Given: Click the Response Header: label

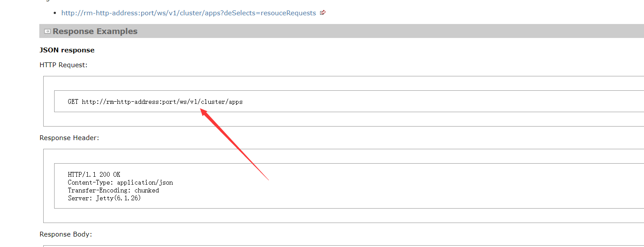Looking at the screenshot, I should (69, 138).
